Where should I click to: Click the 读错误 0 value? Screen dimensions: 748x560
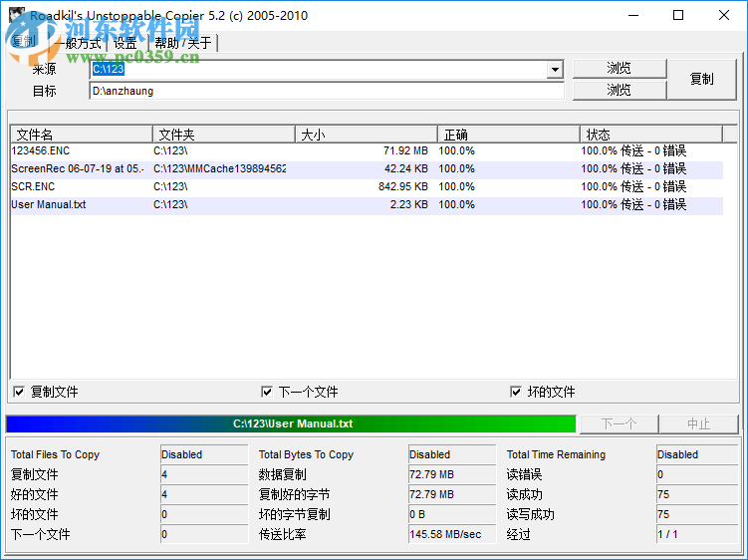point(697,474)
